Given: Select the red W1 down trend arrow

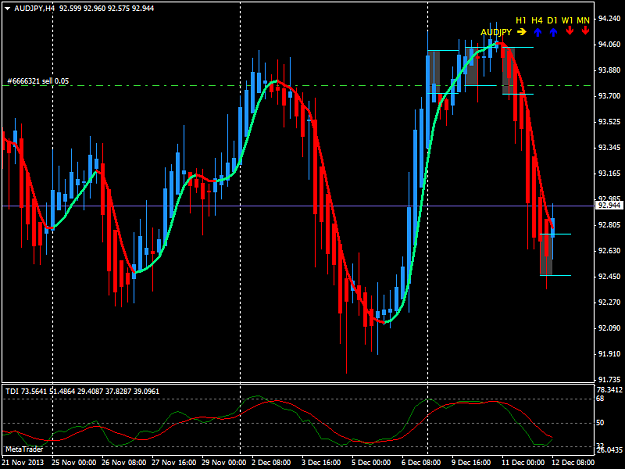Looking at the screenshot, I should point(570,31).
